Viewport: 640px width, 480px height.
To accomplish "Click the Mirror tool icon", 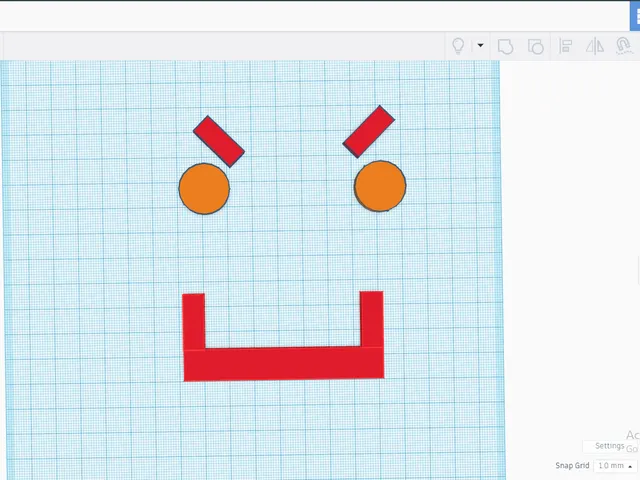I will click(595, 46).
